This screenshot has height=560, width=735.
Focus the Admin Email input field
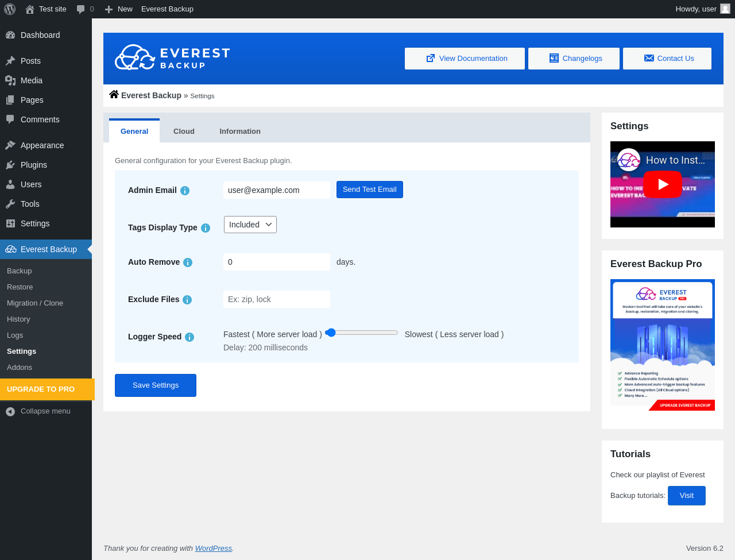pyautogui.click(x=277, y=190)
